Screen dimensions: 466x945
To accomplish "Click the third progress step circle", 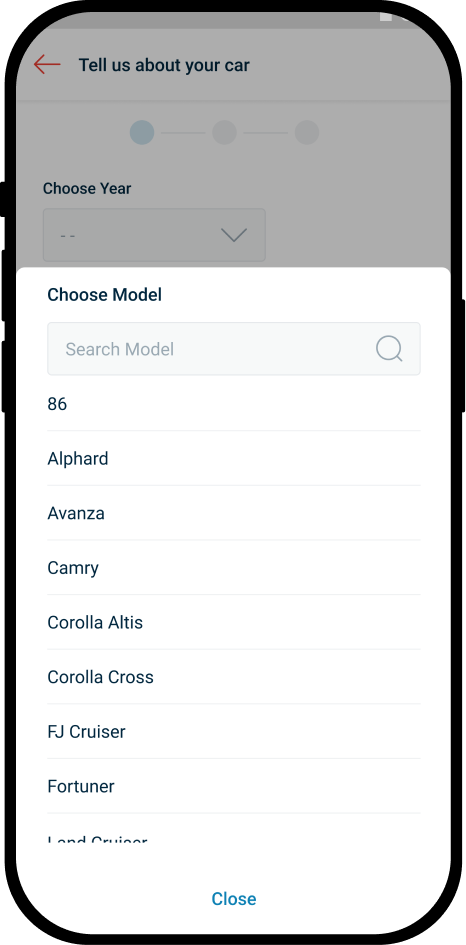I will point(306,133).
